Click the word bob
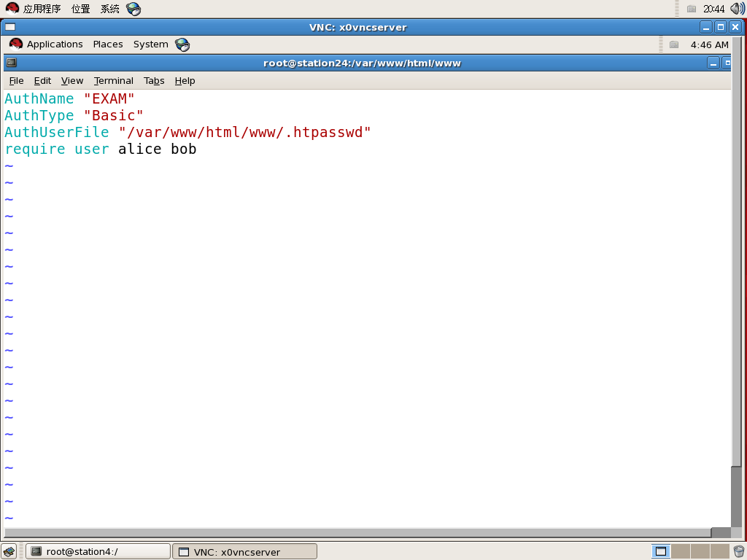747x560 pixels. 183,149
